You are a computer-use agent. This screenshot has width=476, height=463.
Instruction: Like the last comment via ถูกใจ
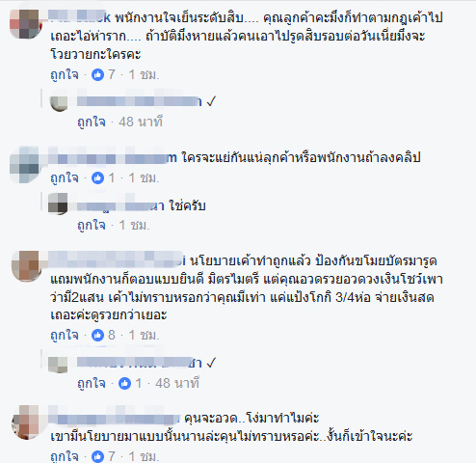[x=65, y=456]
